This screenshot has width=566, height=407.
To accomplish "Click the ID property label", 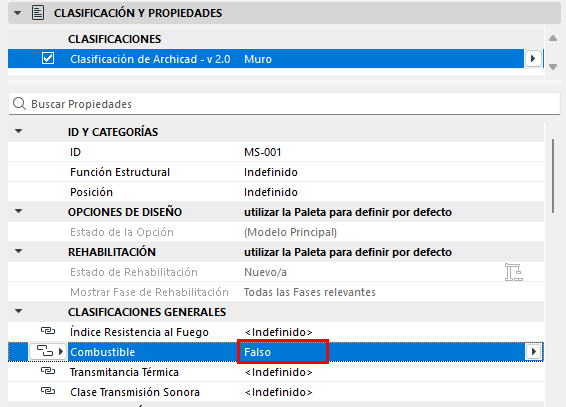I will pos(75,152).
